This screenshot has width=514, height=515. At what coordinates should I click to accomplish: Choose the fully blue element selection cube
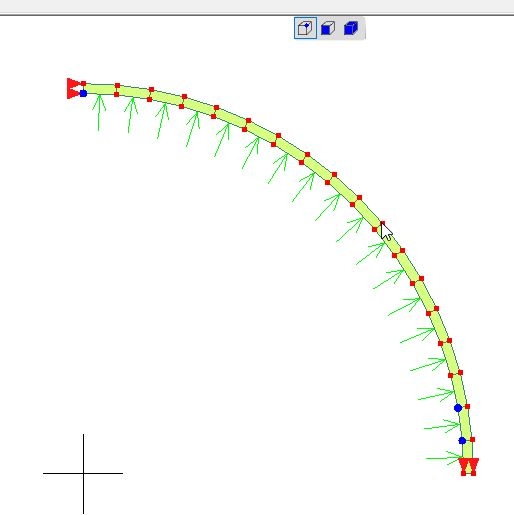coord(351,28)
